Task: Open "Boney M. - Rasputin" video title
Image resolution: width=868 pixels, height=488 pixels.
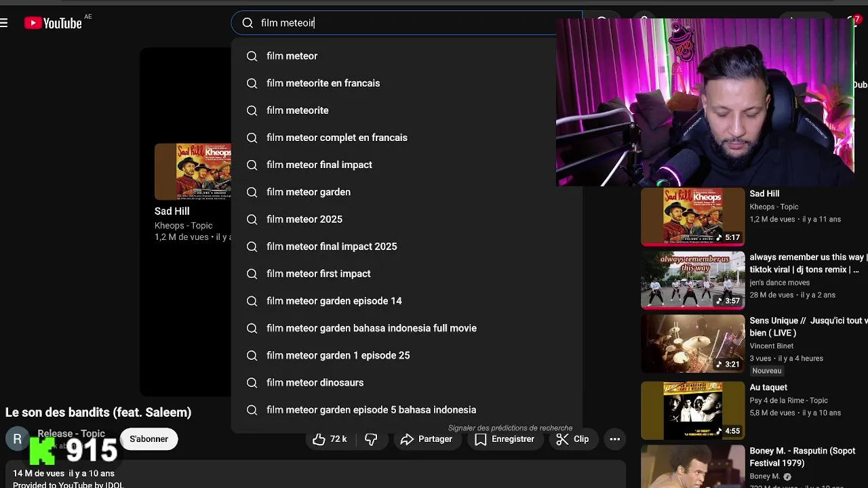Action: 802,457
